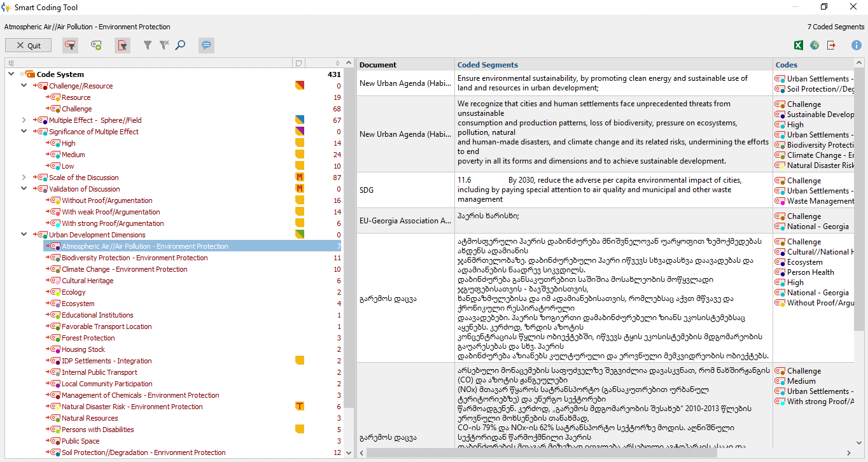
Task: Export the table to Excel
Action: [x=798, y=45]
